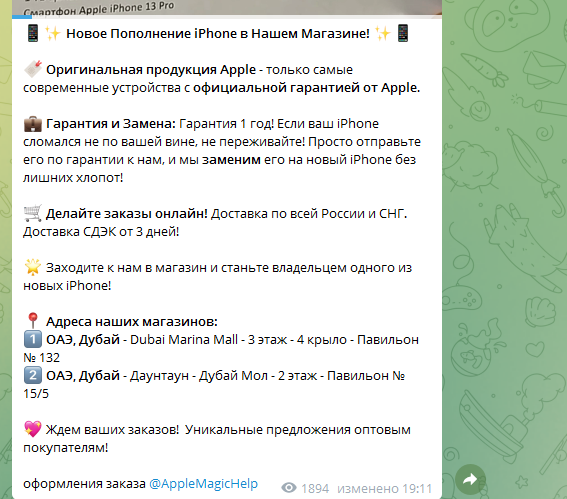
Task: Click the forward share arrow button
Action: [x=470, y=479]
